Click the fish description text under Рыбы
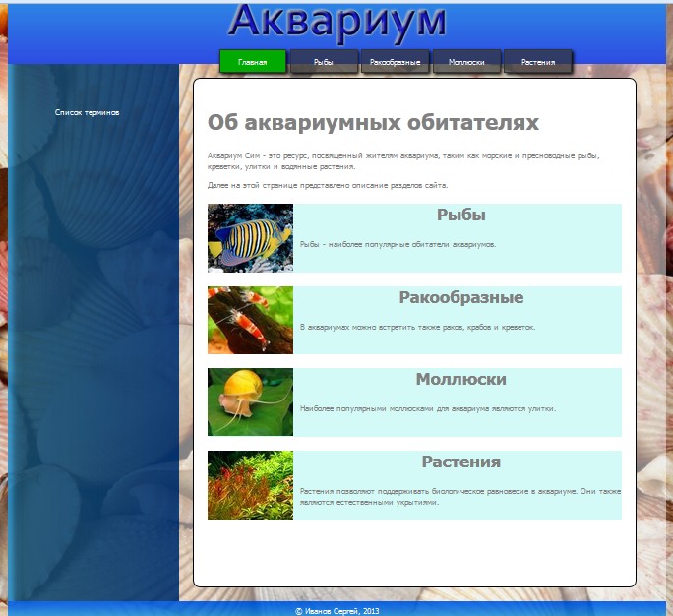The width and height of the screenshot is (673, 616). click(x=398, y=244)
